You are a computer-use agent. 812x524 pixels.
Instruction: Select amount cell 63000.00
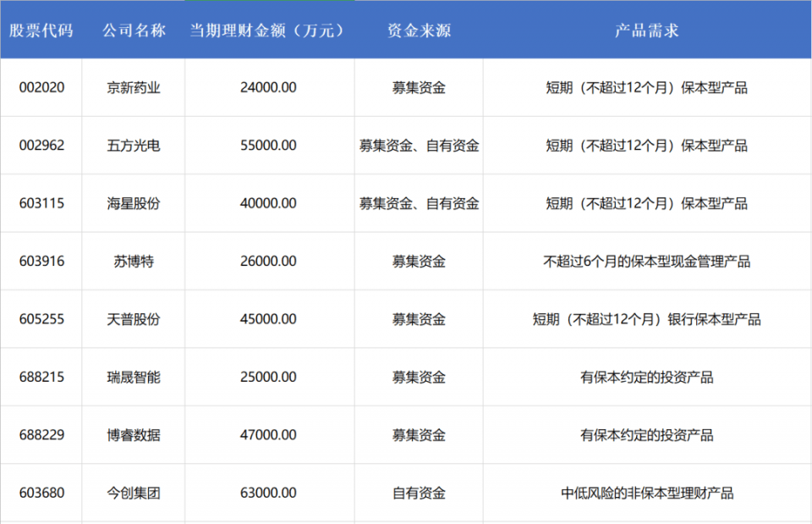click(x=268, y=493)
